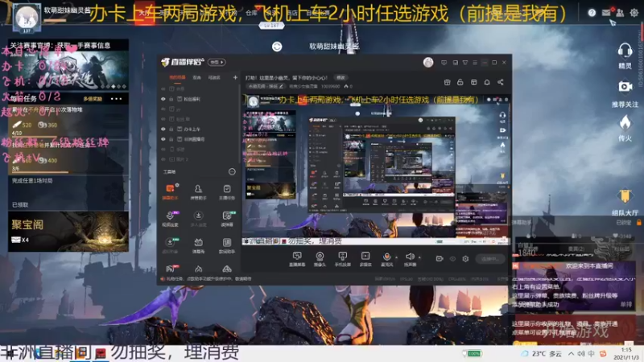Image resolution: width=644 pixels, height=362 pixels.
Task: Open friends icon in game client top bar
Action: pyautogui.click(x=620, y=13)
